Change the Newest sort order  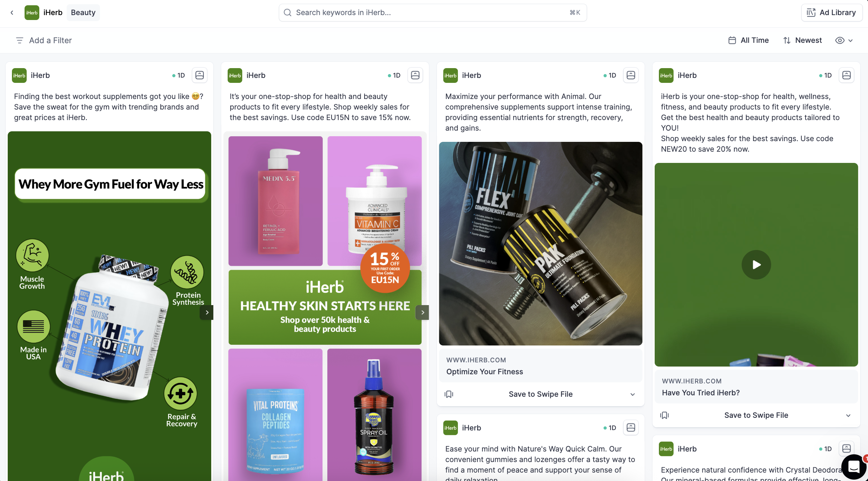pyautogui.click(x=802, y=40)
